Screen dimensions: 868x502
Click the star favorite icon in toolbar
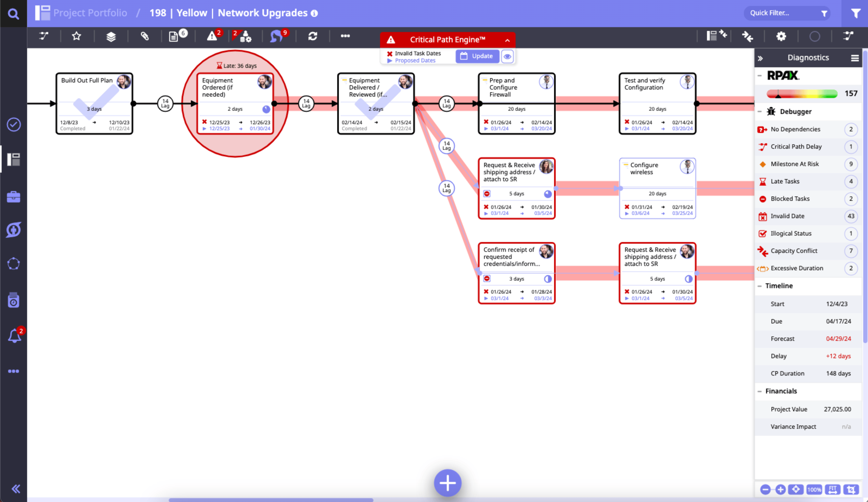[x=76, y=36]
